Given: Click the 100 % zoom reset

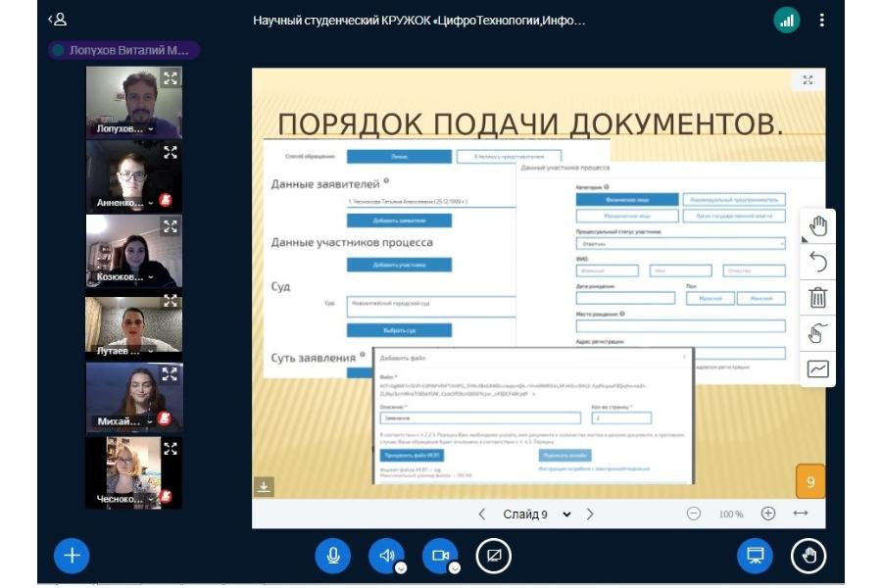Looking at the screenshot, I should (731, 514).
